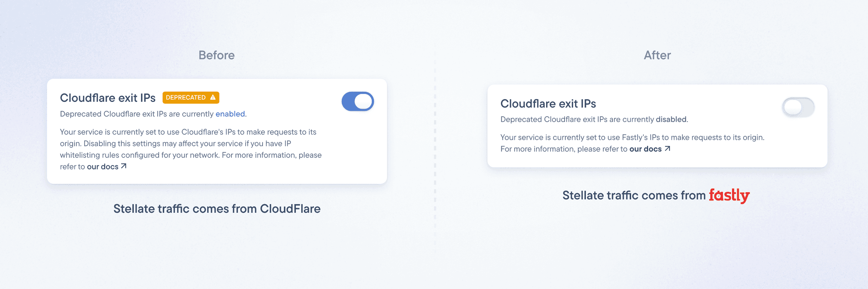Select the "After" heading
The height and width of the screenshot is (289, 868).
[657, 55]
